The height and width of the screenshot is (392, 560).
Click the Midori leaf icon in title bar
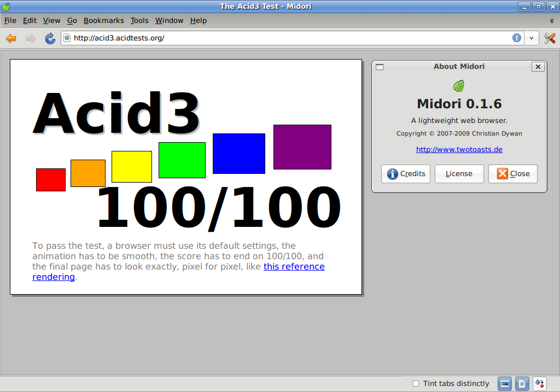pos(5,7)
